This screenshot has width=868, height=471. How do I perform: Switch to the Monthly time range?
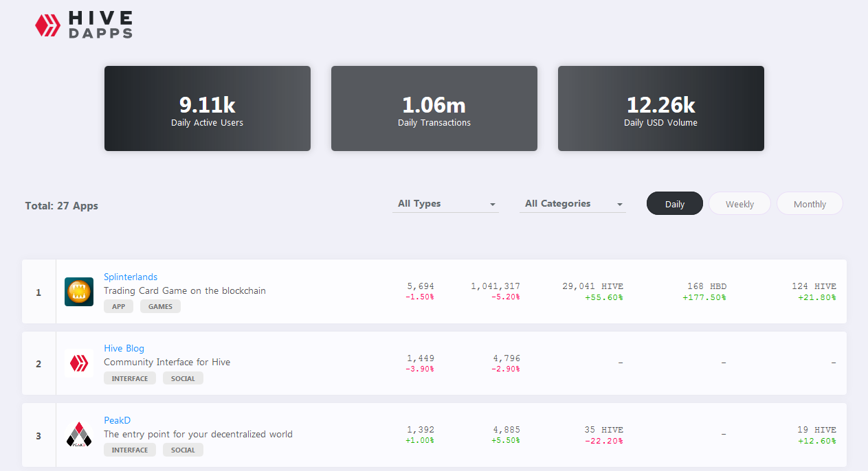(810, 204)
